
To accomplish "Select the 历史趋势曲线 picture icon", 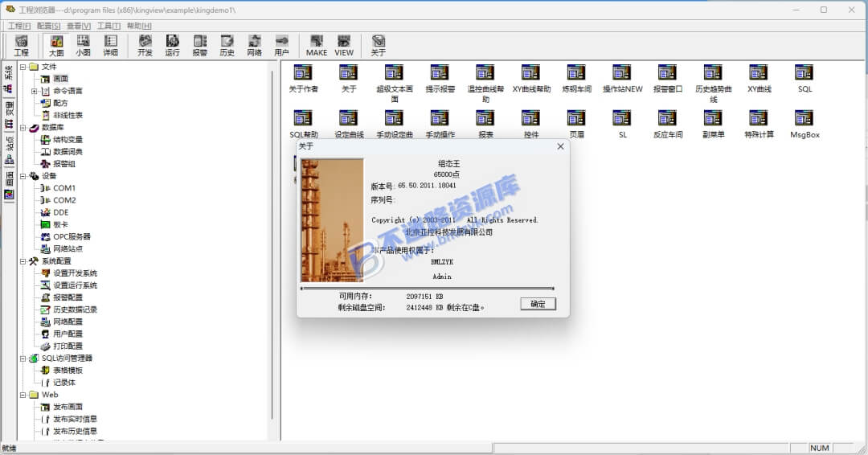I will point(714,83).
